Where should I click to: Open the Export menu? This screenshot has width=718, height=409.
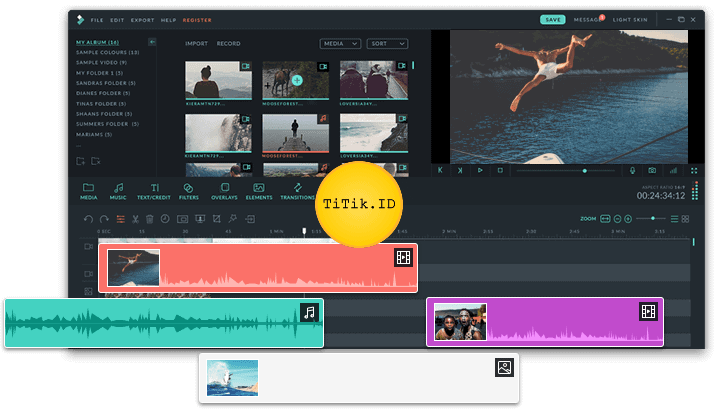(142, 20)
